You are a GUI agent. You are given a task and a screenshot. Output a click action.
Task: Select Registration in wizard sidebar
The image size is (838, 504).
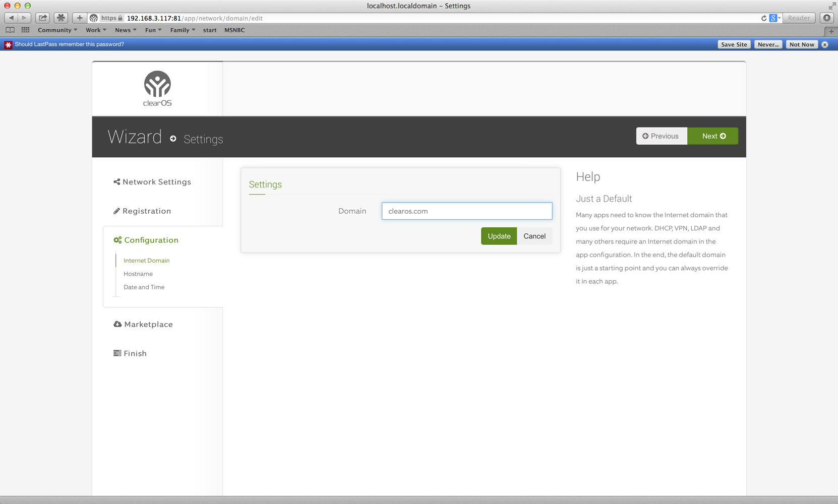pos(142,211)
